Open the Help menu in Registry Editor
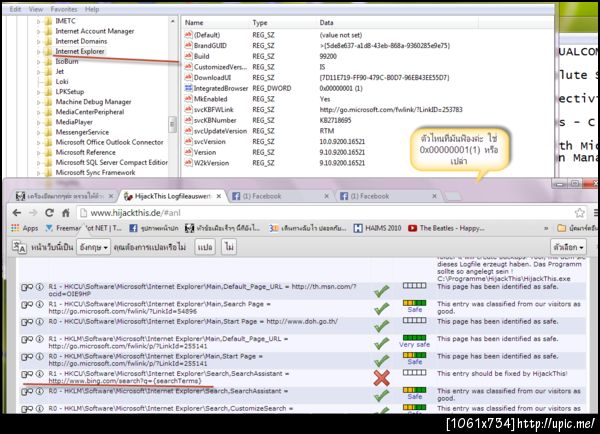This screenshot has height=434, width=600. tap(92, 9)
